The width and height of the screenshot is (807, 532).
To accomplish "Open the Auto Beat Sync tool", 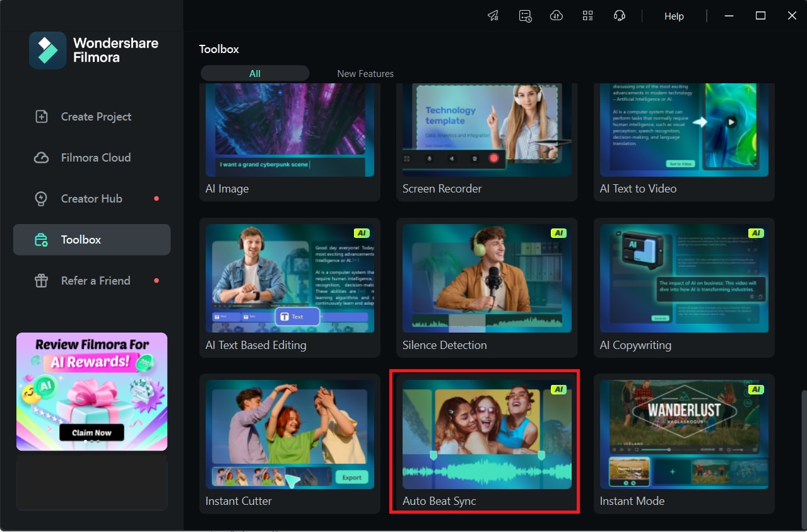I will point(486,444).
